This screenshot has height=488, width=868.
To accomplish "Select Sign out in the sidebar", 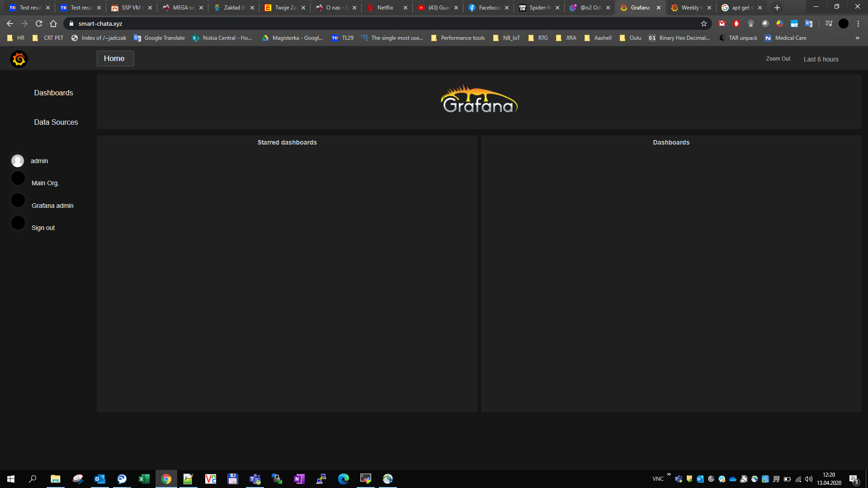I will pyautogui.click(x=43, y=228).
